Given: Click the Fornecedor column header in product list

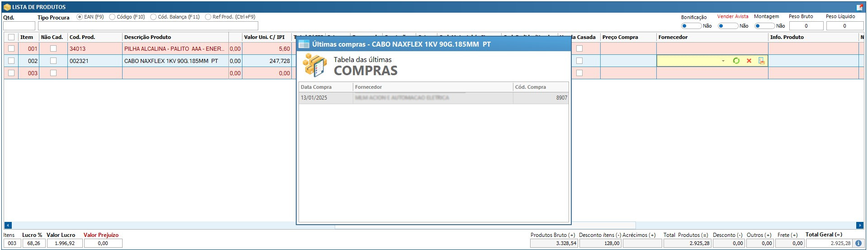Looking at the screenshot, I should tap(712, 37).
